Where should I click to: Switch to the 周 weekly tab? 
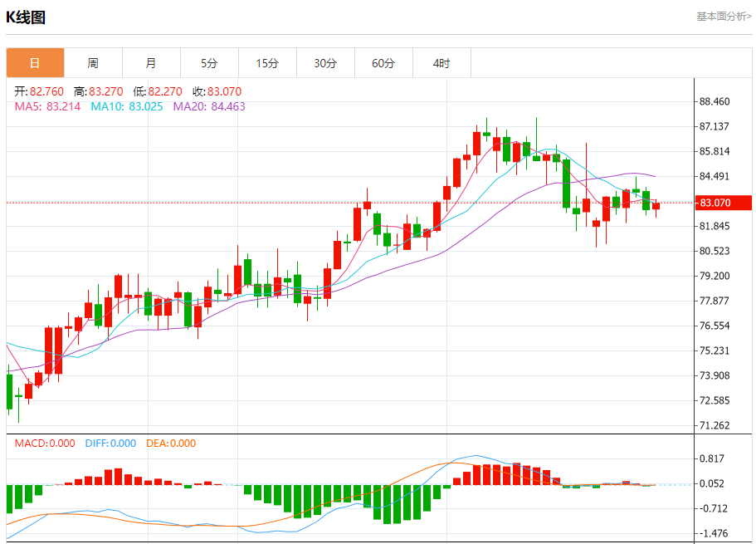coord(93,63)
